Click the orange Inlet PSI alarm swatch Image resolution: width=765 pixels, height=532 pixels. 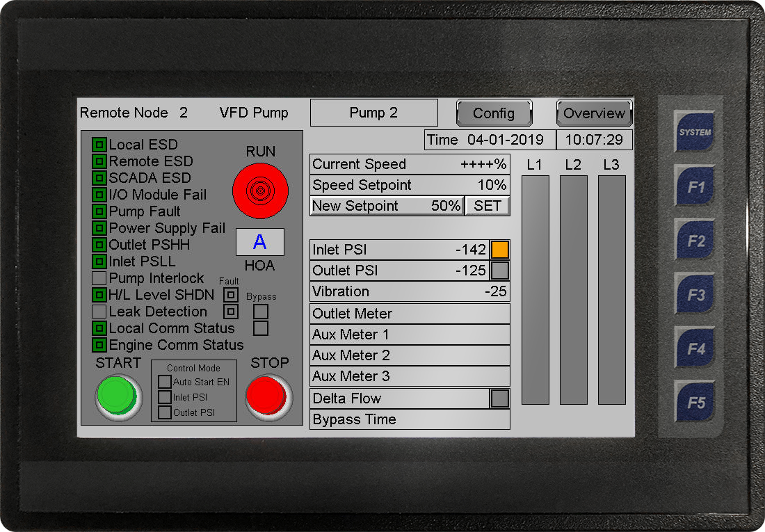[x=500, y=250]
